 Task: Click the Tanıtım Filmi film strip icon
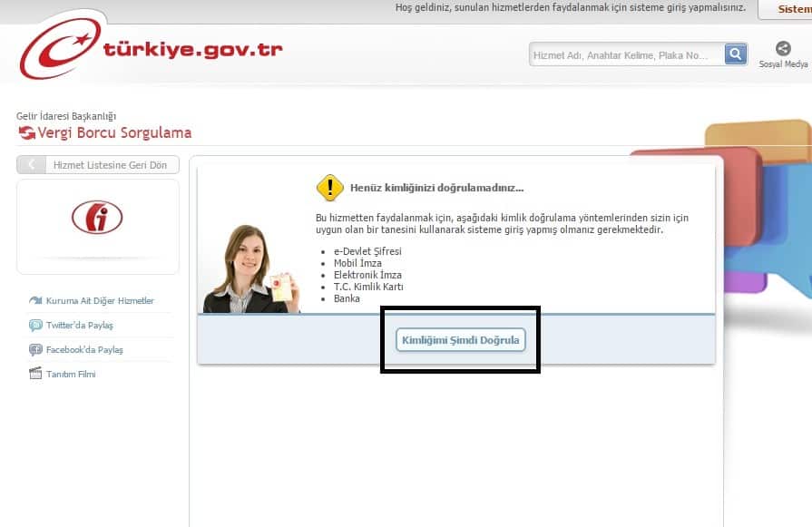click(x=34, y=372)
